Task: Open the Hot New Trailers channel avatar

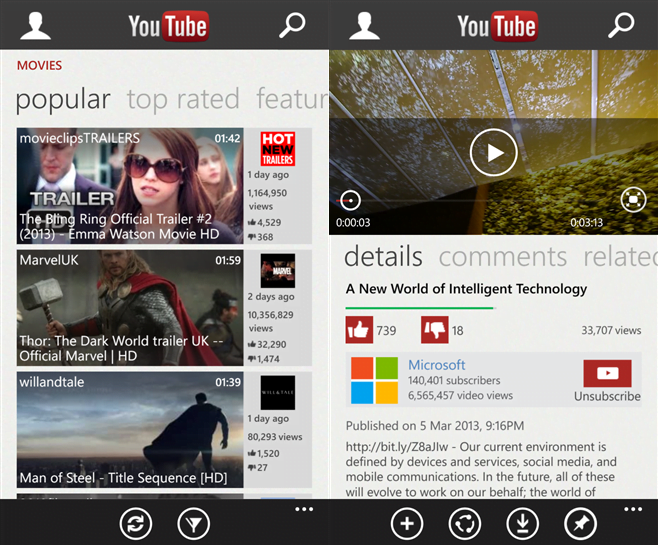Action: click(278, 149)
